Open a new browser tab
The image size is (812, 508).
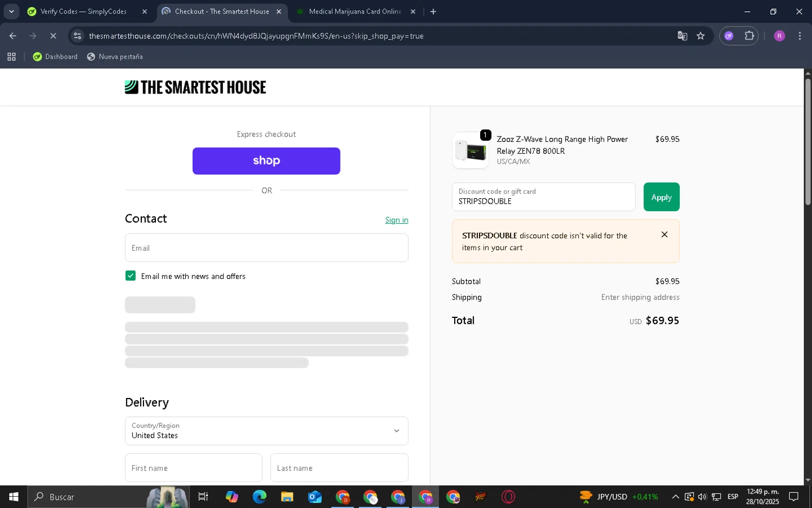click(433, 11)
